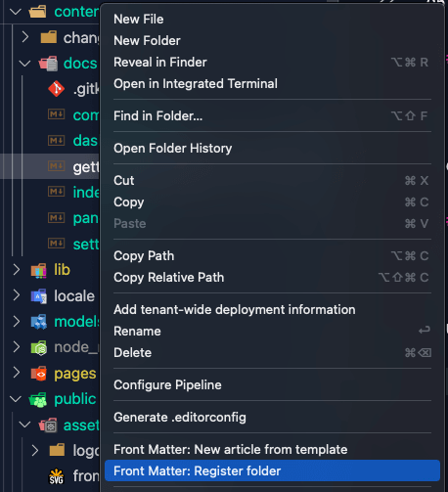The image size is (448, 492).
Task: Collapse the public folder chevron
Action: (x=16, y=399)
